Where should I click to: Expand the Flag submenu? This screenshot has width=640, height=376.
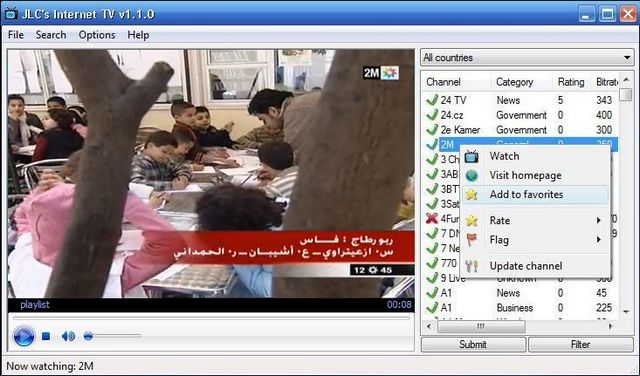point(536,240)
